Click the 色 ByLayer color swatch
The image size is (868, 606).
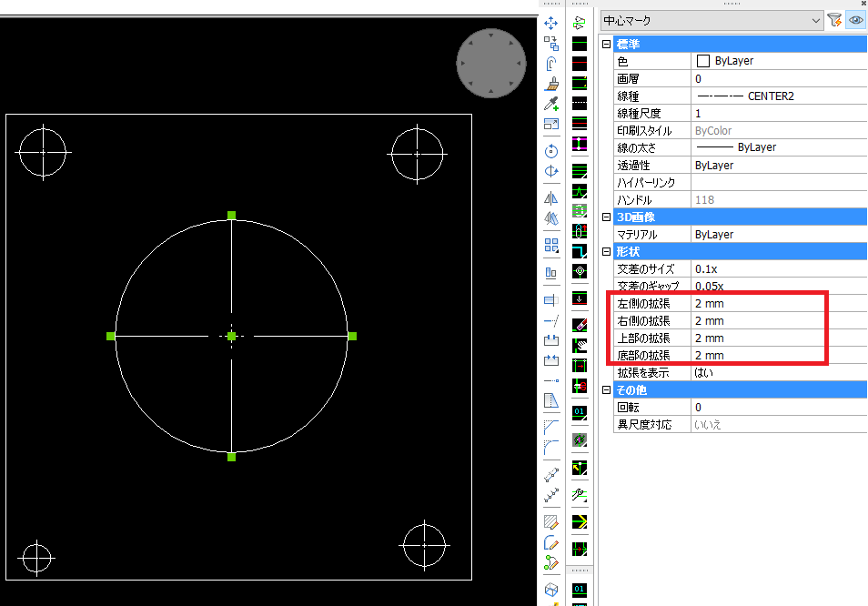pyautogui.click(x=703, y=61)
